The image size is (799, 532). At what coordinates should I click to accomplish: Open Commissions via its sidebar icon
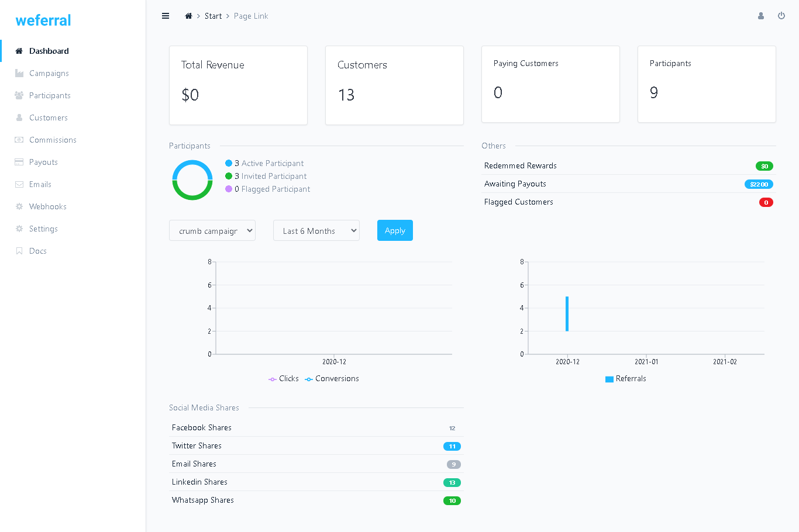pos(18,140)
